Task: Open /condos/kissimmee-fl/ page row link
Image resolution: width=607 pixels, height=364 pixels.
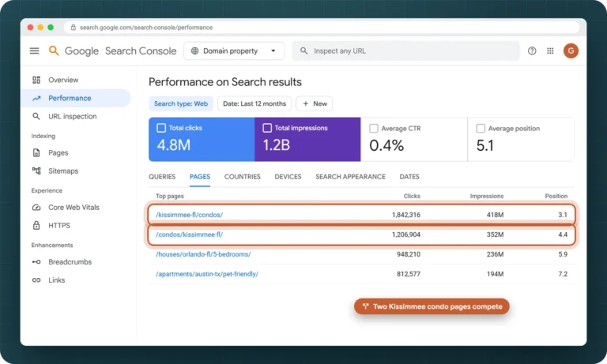Action: click(x=190, y=235)
